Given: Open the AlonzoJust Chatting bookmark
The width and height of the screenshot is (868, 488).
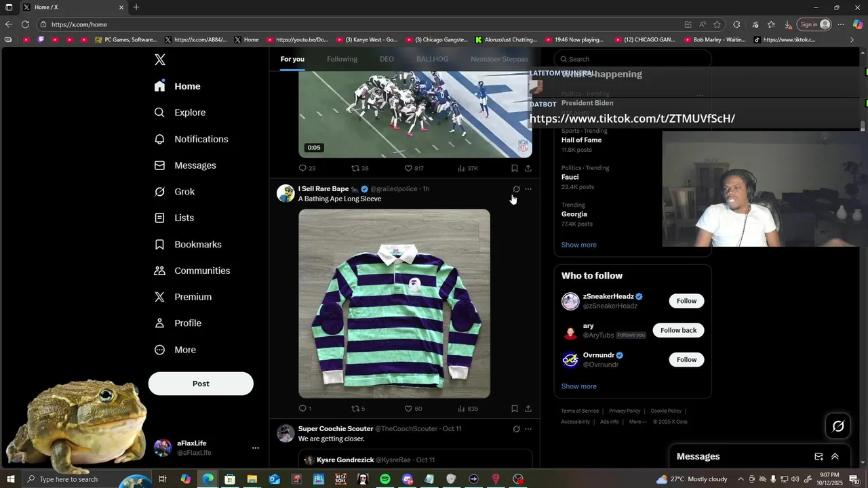Looking at the screenshot, I should [506, 40].
